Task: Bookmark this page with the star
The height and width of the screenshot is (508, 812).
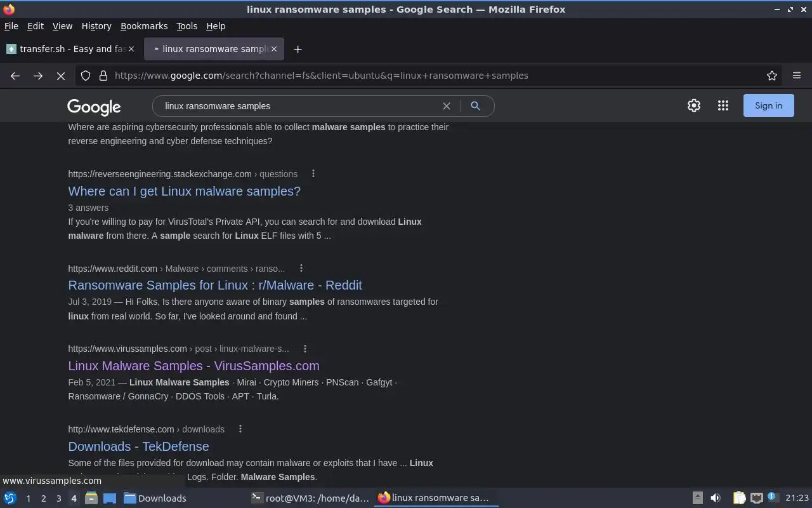Action: (772, 76)
